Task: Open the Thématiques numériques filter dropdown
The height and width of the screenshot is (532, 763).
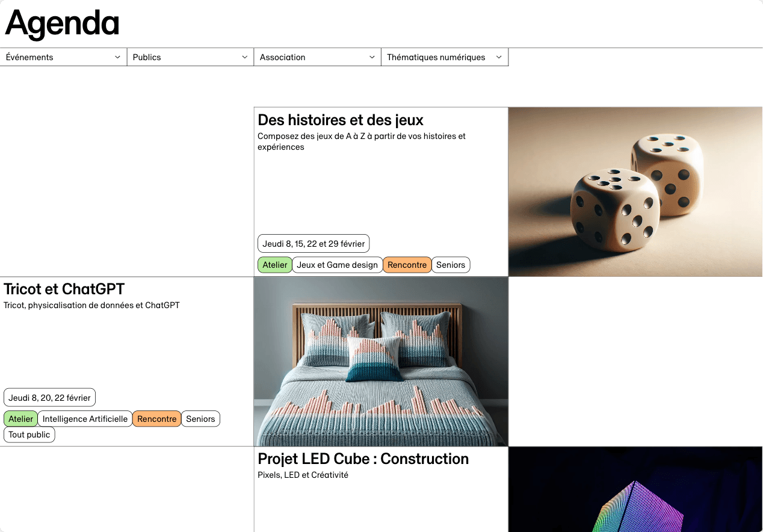Action: click(445, 57)
